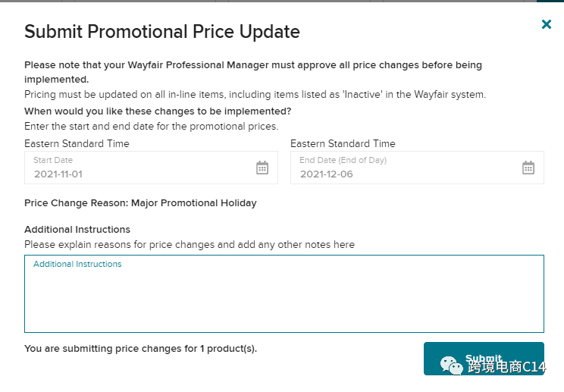Image resolution: width=564 pixels, height=392 pixels.
Task: Click the dialog title 'Submit Promotional Price Update'
Action: (162, 32)
